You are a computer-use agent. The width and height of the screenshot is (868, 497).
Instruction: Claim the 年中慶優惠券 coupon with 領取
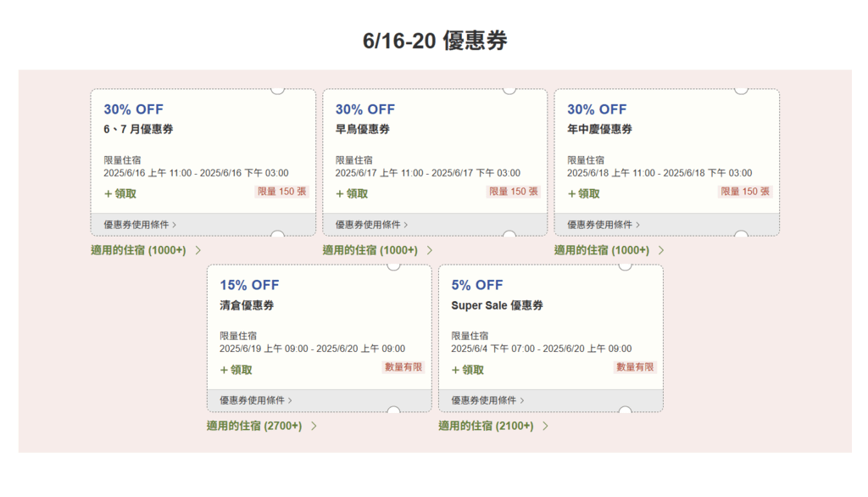click(583, 194)
